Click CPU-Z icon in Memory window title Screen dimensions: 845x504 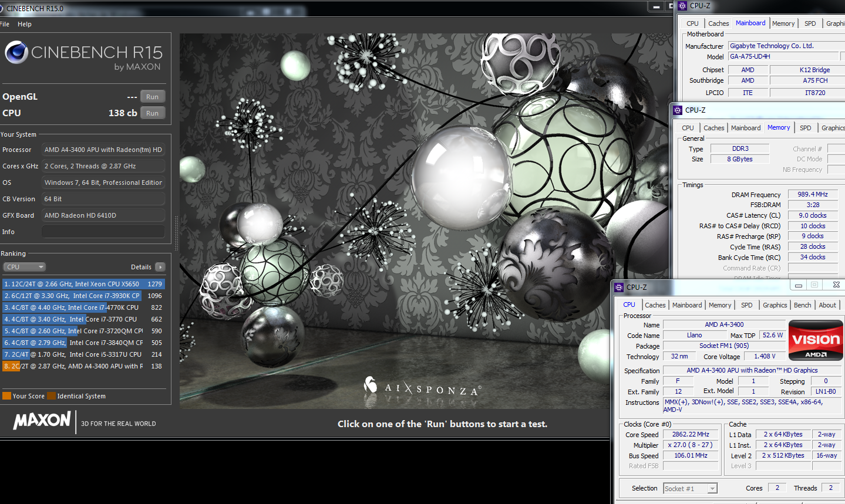tap(678, 110)
